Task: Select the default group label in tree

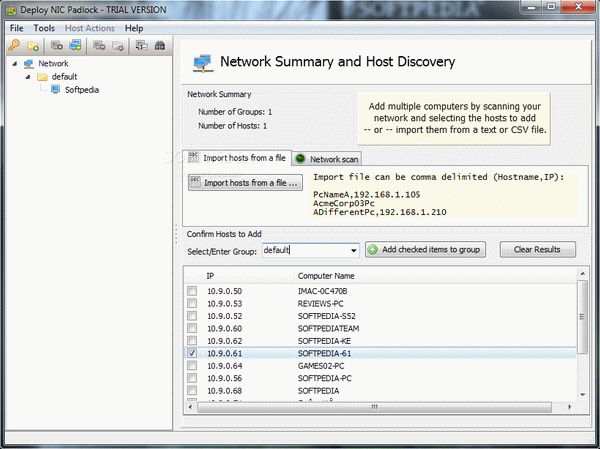Action: [64, 77]
